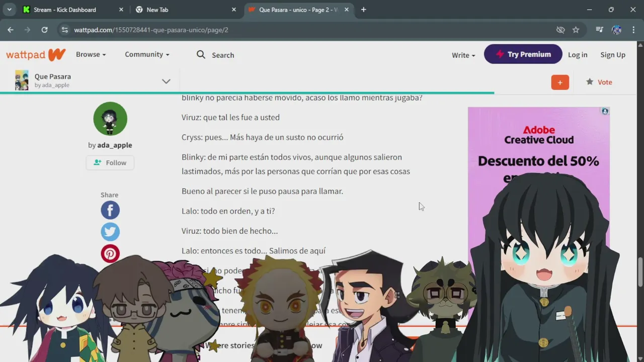
Task: Click the Log in link
Action: tap(578, 55)
